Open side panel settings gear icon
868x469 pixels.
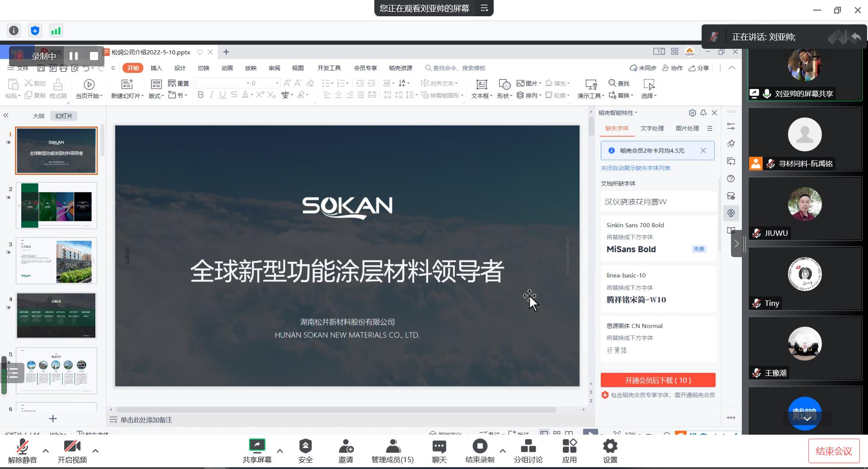click(x=692, y=113)
